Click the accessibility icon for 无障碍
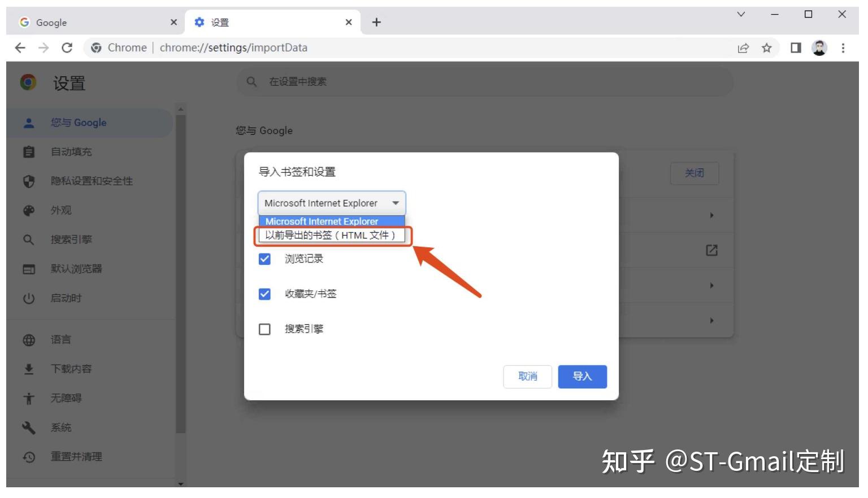This screenshot has width=868, height=498. point(29,399)
